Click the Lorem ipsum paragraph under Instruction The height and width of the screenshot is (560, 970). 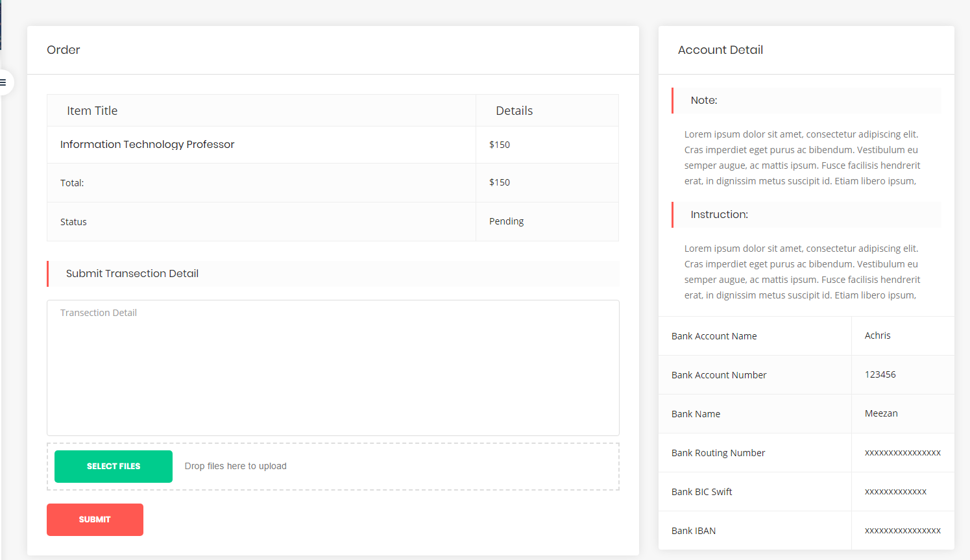[803, 272]
